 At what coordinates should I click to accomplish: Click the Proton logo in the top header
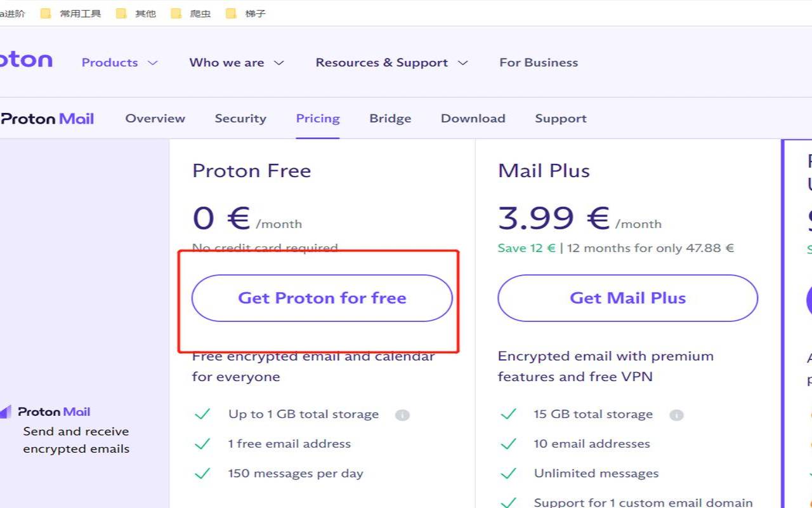point(25,61)
